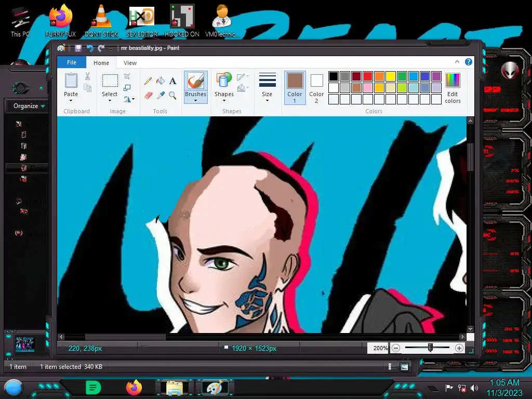Image resolution: width=532 pixels, height=399 pixels.
Task: Select the Eraser tool
Action: [x=148, y=96]
